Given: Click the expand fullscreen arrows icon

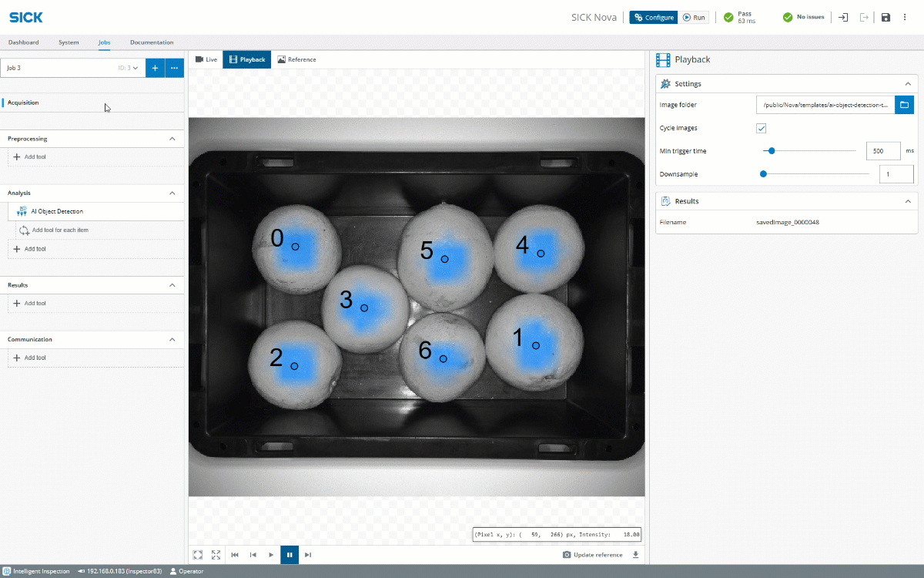Looking at the screenshot, I should pos(216,555).
